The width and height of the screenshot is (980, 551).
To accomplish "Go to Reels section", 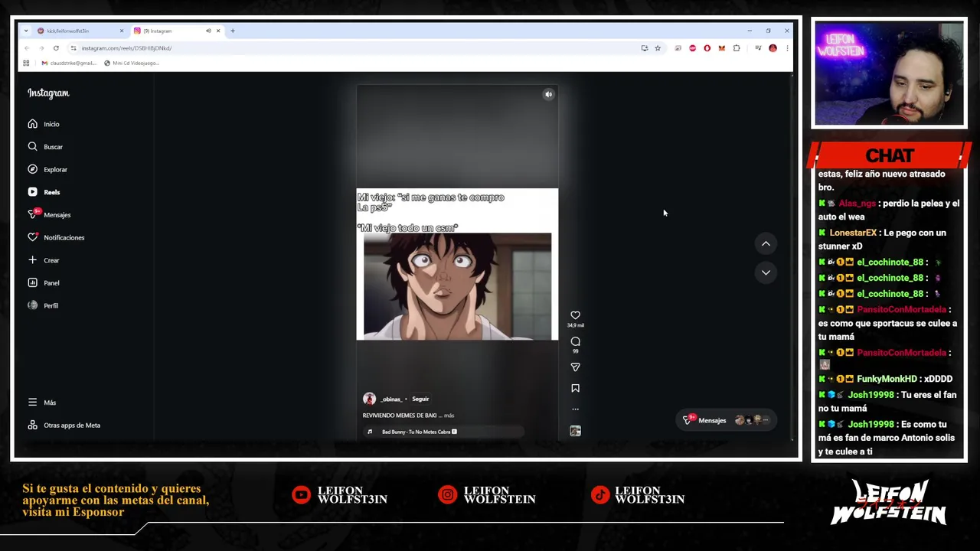I will (x=44, y=192).
